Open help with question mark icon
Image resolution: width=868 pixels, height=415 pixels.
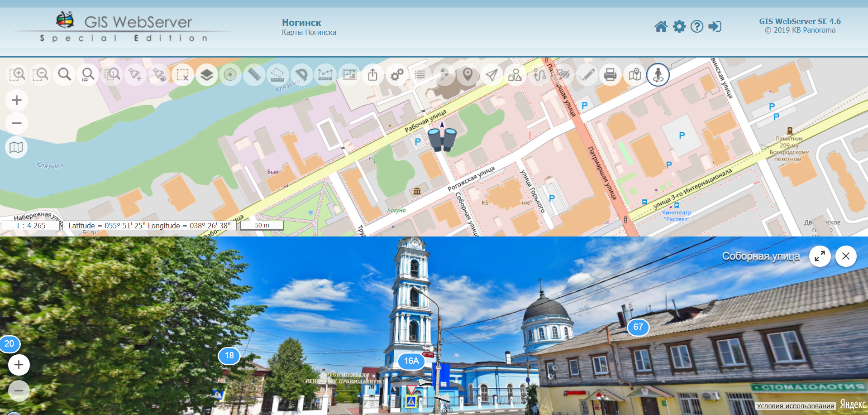tap(697, 26)
